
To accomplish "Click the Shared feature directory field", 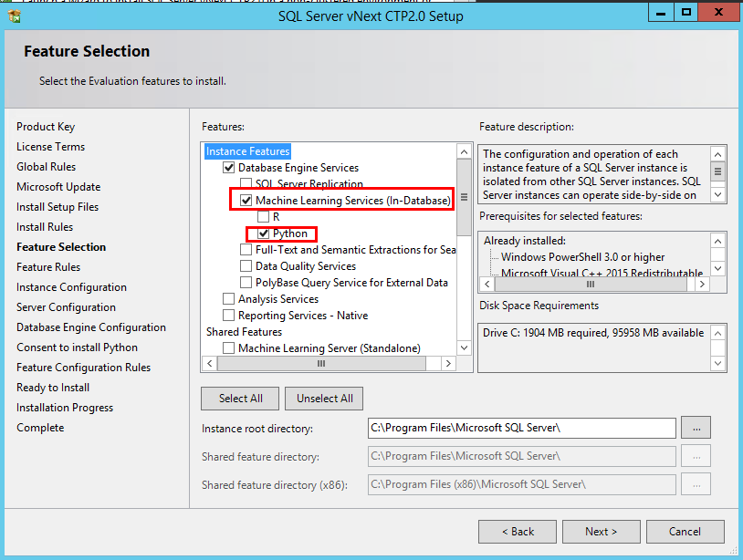I will tap(522, 456).
